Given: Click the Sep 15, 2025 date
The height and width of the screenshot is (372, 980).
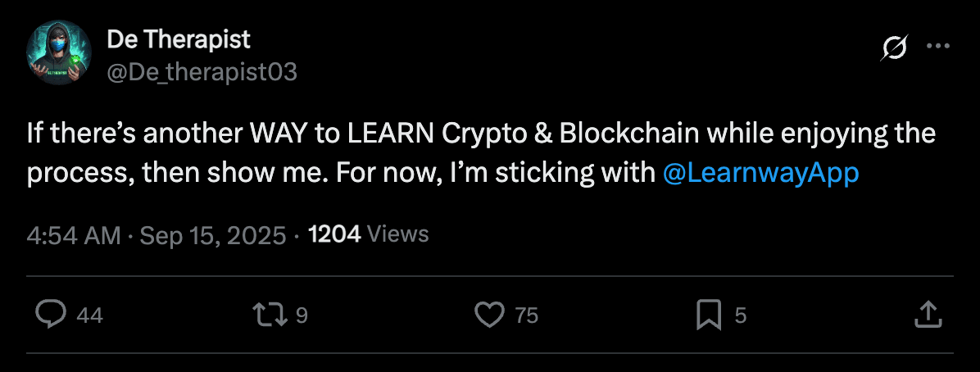Looking at the screenshot, I should pyautogui.click(x=213, y=235).
